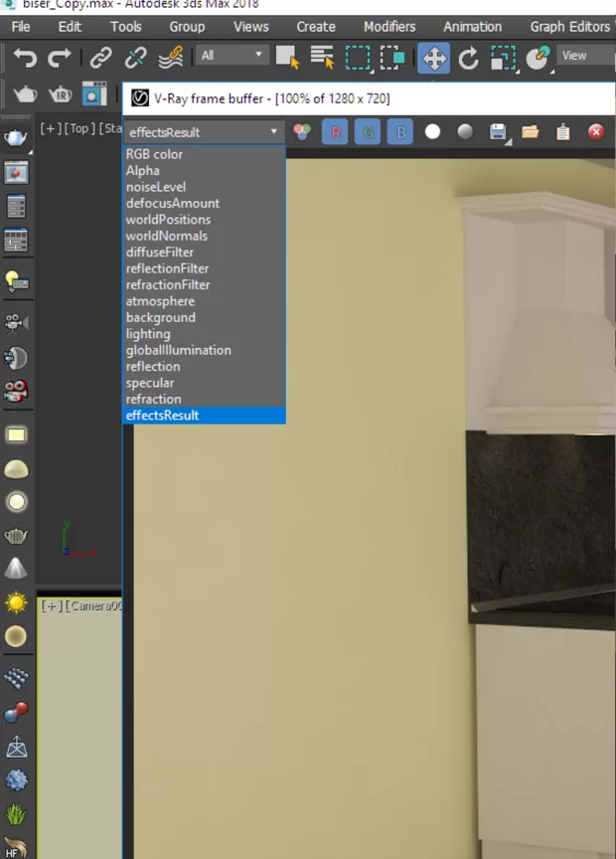616x859 pixels.
Task: Open the File menu
Action: pos(21,27)
